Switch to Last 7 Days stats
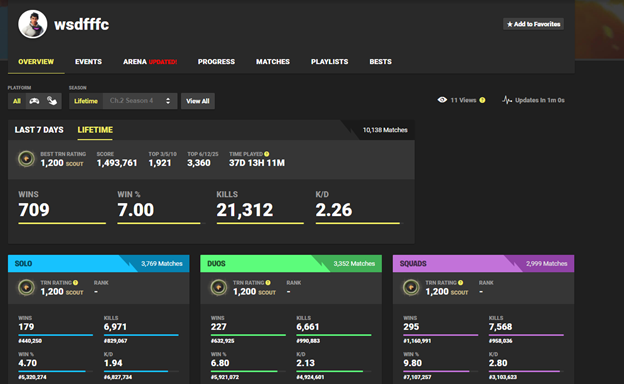 (x=39, y=130)
